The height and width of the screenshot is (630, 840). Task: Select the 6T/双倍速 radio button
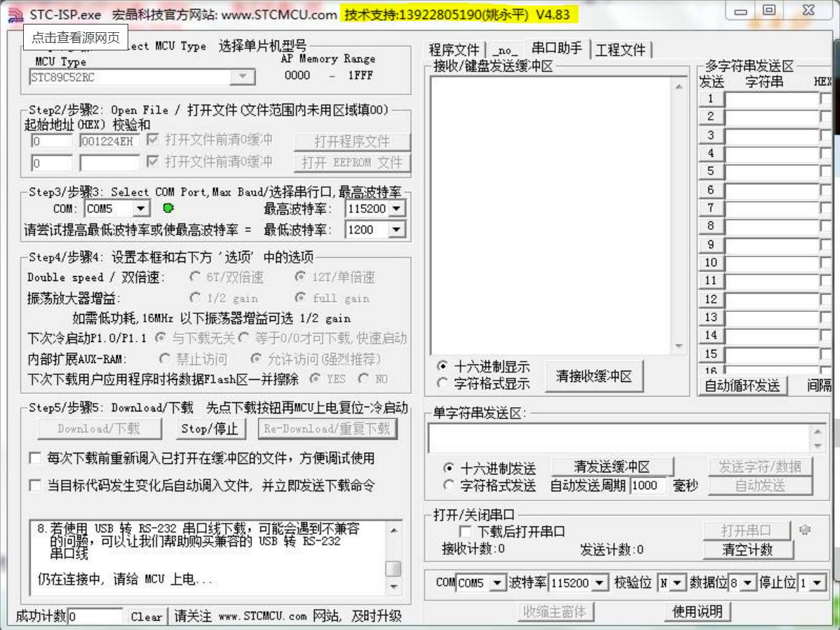pos(195,277)
